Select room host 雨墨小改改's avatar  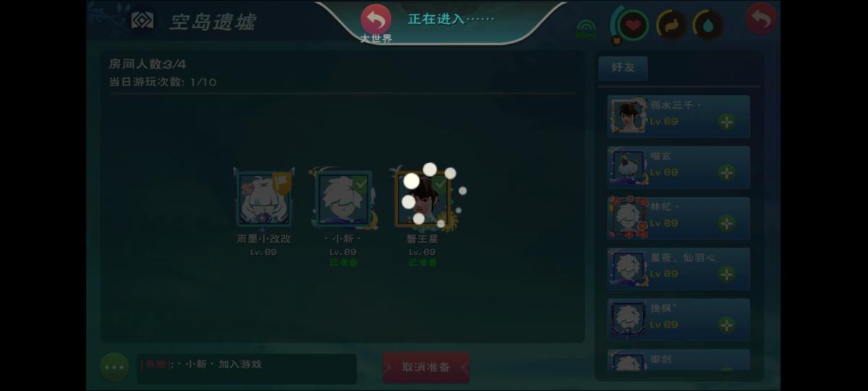[x=264, y=198]
